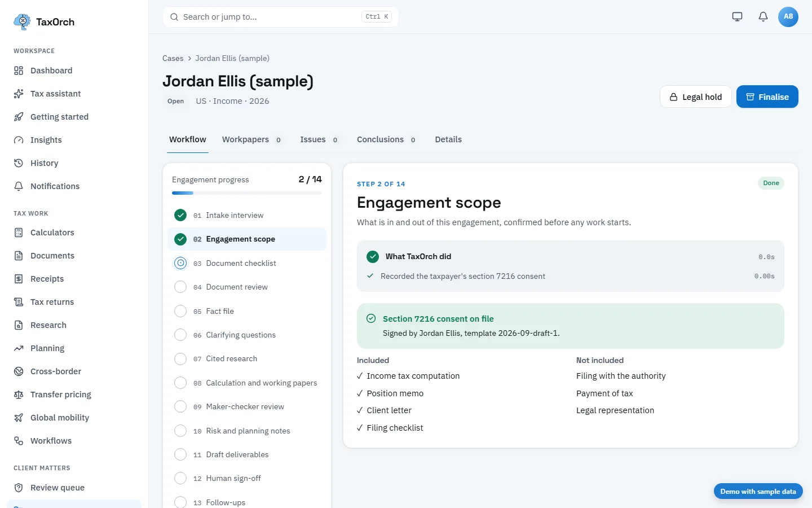This screenshot has height=508, width=812.
Task: Open Calculators icon in sidebar
Action: click(19, 233)
